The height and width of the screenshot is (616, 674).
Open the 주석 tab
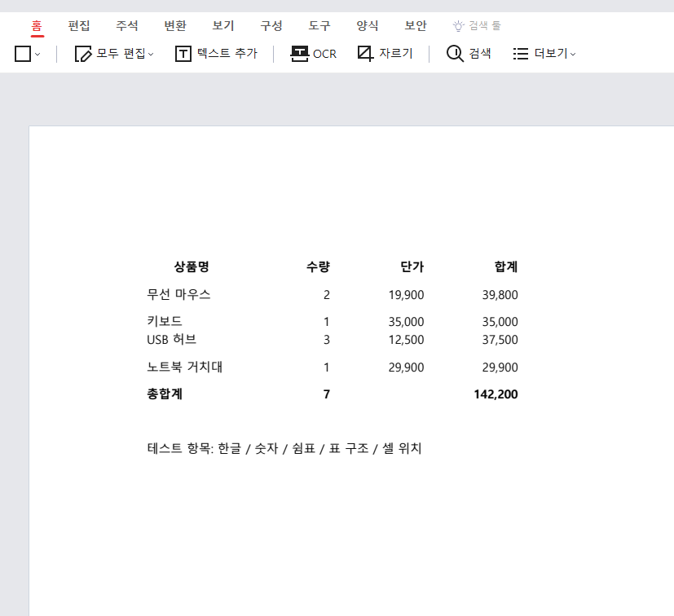(x=127, y=26)
